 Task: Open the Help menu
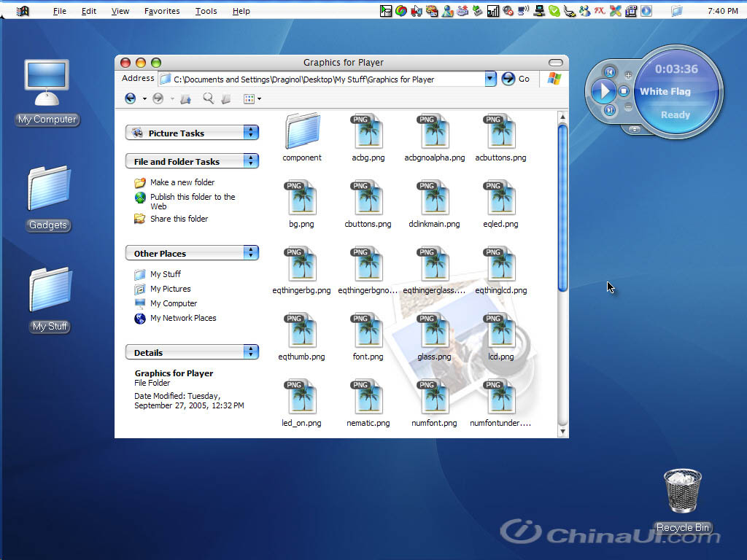pos(241,11)
